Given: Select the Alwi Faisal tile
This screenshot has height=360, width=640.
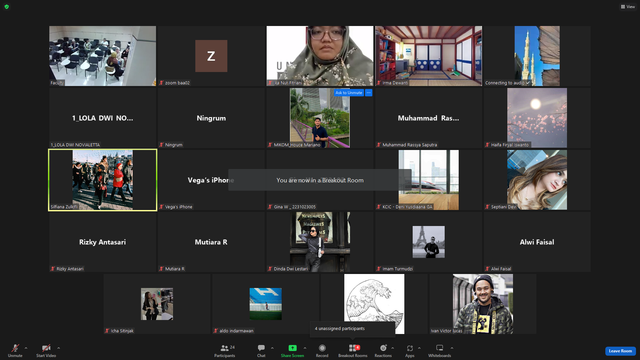Looking at the screenshot, I should pos(537,242).
